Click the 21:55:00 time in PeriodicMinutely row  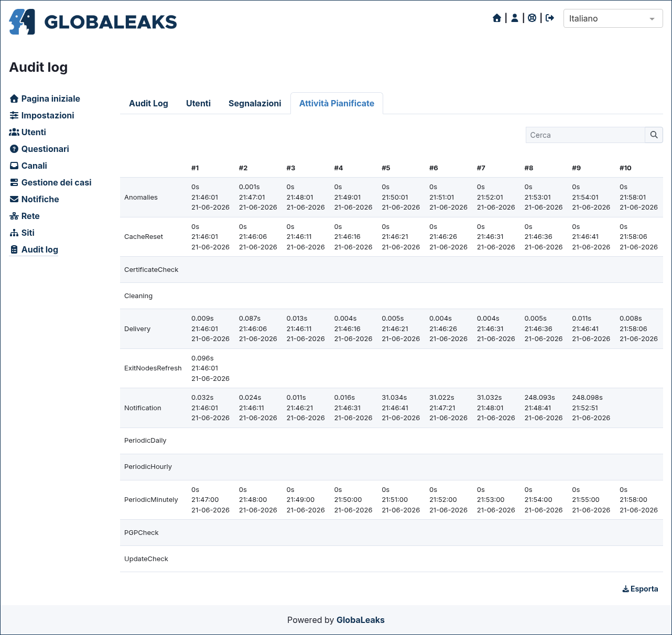coord(586,500)
